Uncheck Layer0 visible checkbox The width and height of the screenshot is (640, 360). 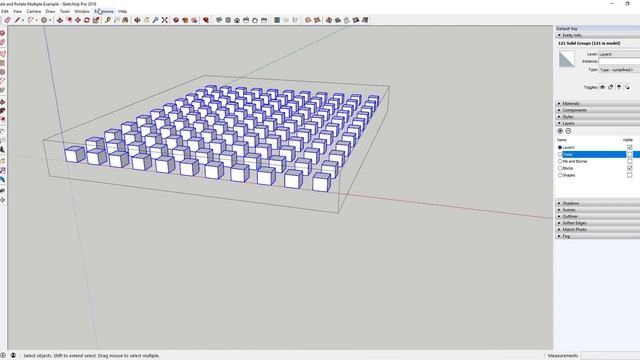click(629, 147)
